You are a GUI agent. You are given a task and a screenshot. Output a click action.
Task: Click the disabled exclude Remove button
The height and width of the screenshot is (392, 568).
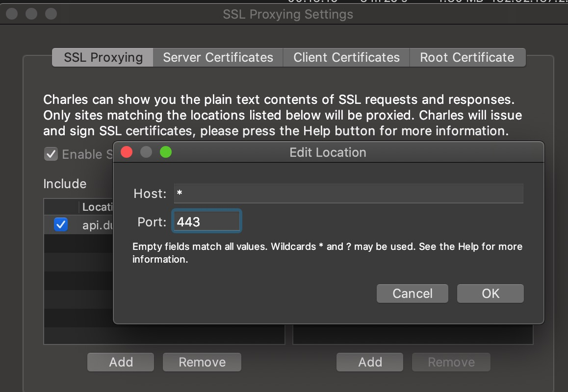pos(450,362)
